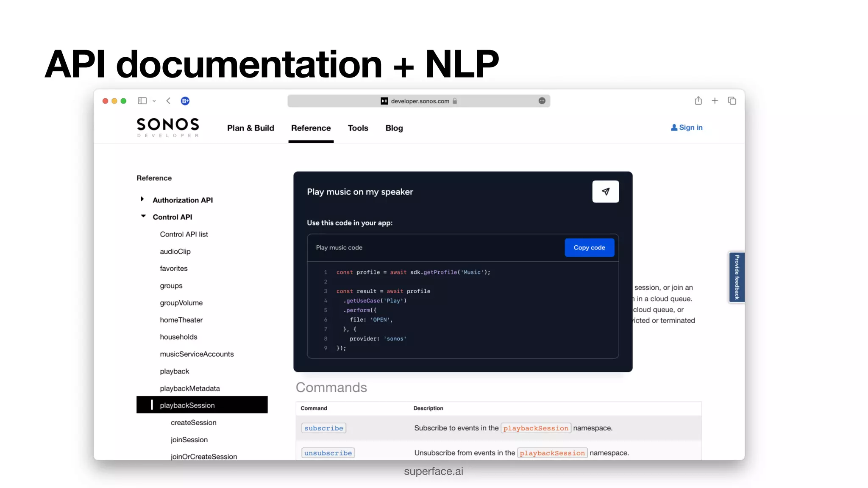
Task: Open Control API list item
Action: (x=184, y=234)
